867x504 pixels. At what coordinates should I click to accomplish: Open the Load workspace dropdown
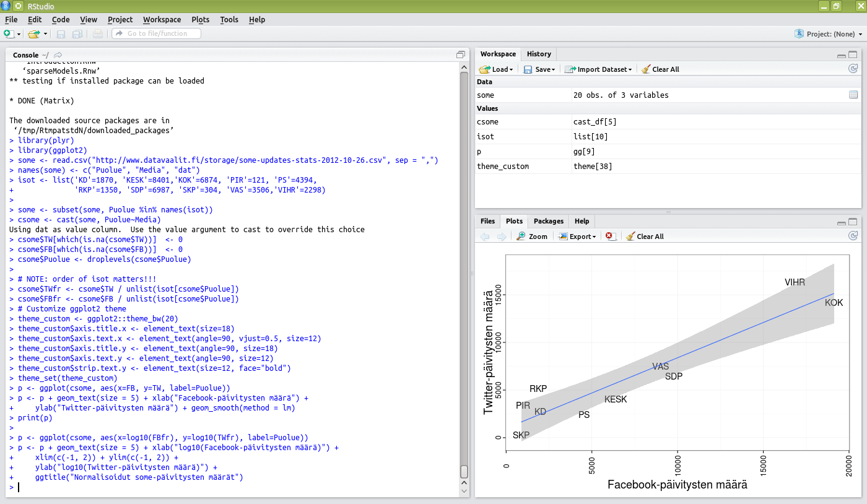coord(496,69)
